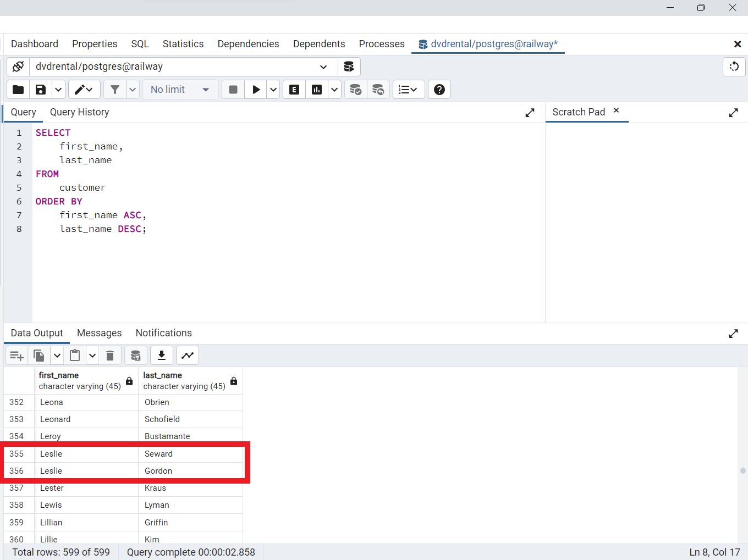
Task: Open the paste options dropdown arrow
Action: point(92,356)
